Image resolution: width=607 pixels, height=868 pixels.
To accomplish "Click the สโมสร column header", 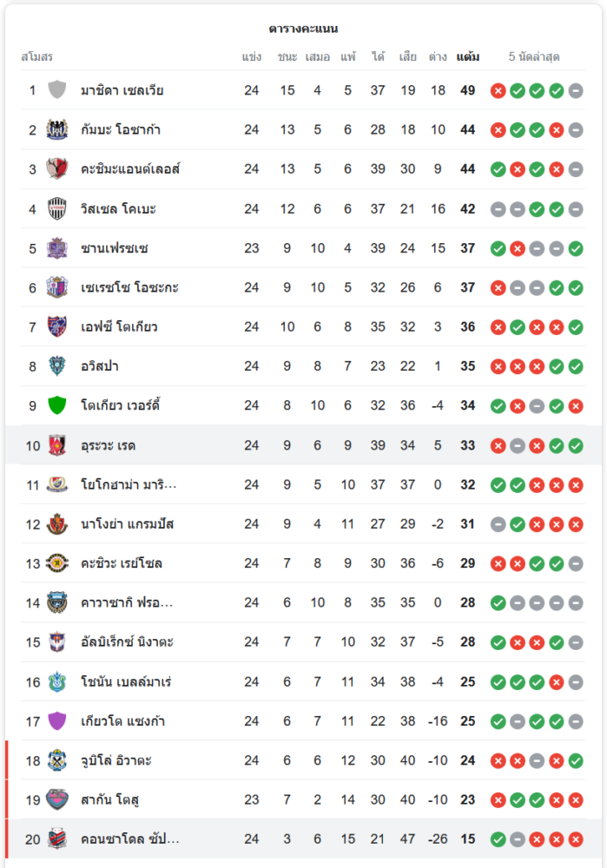I will pyautogui.click(x=36, y=57).
